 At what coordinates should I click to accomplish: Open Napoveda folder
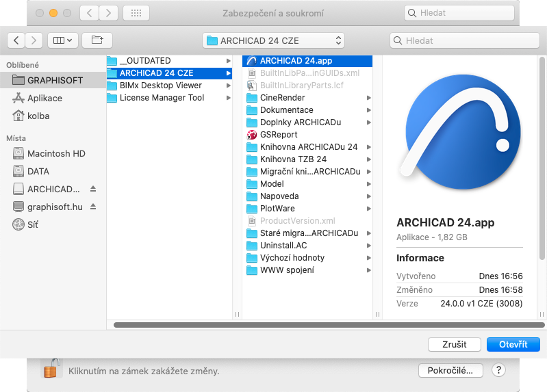(x=307, y=196)
